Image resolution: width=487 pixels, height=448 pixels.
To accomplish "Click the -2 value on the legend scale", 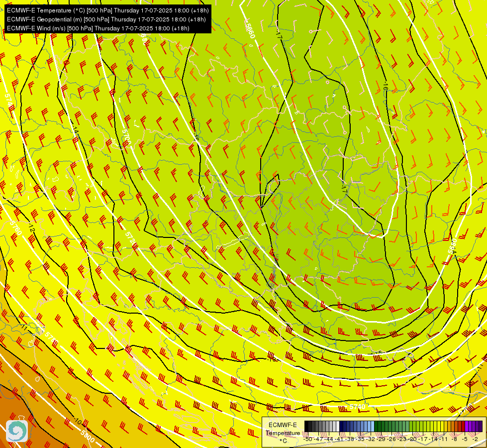I will coord(475,439).
